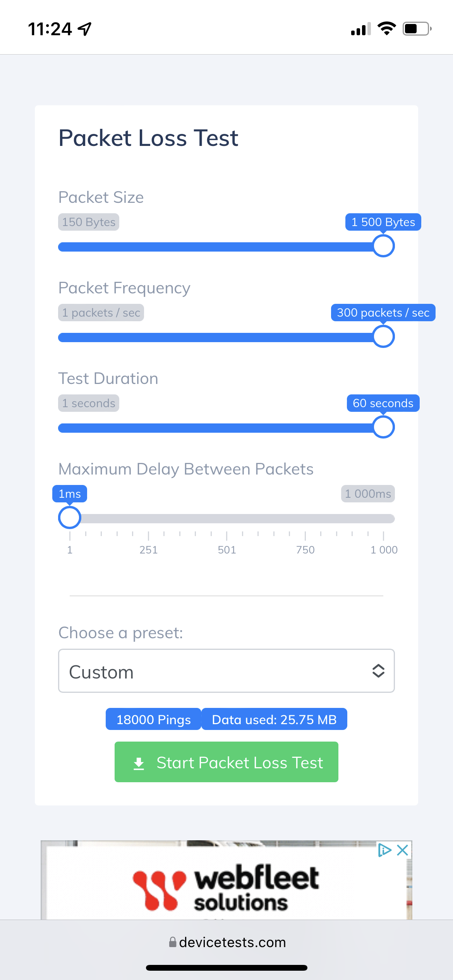Tap the download arrow icon on Start button
This screenshot has width=453, height=980.
(139, 763)
